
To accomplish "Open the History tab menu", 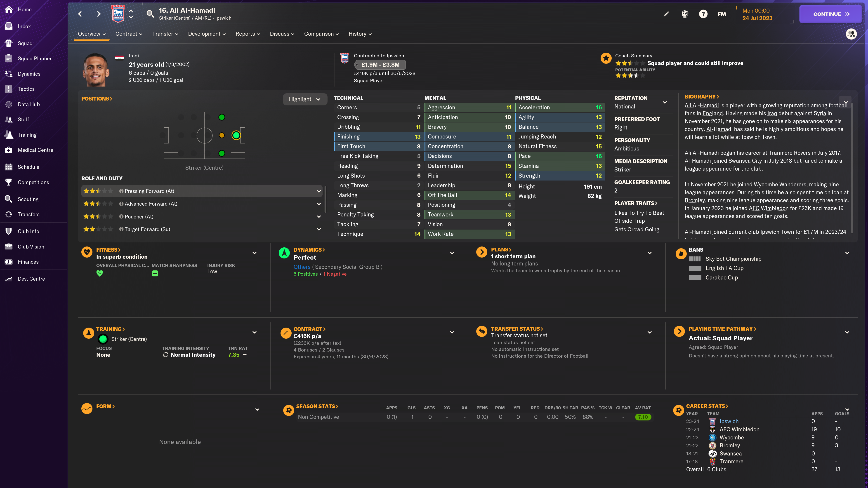I will 360,34.
